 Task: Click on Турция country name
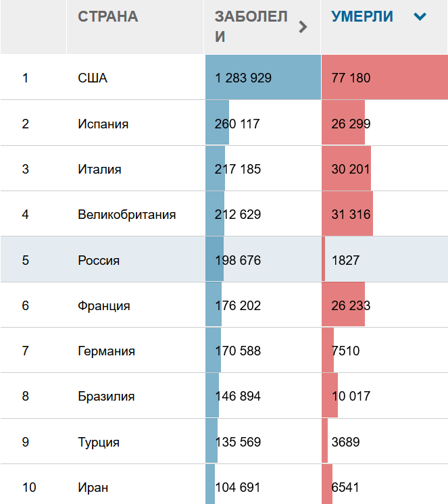tap(99, 442)
